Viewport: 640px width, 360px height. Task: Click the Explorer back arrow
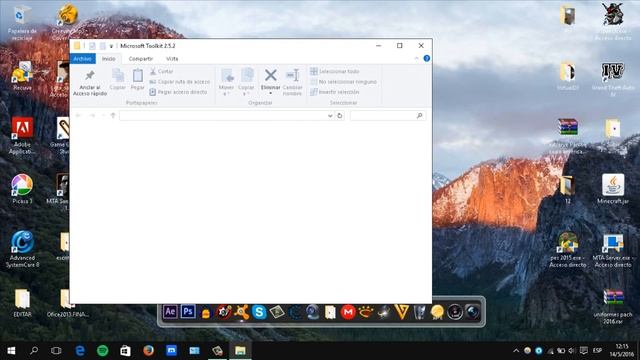(79, 116)
